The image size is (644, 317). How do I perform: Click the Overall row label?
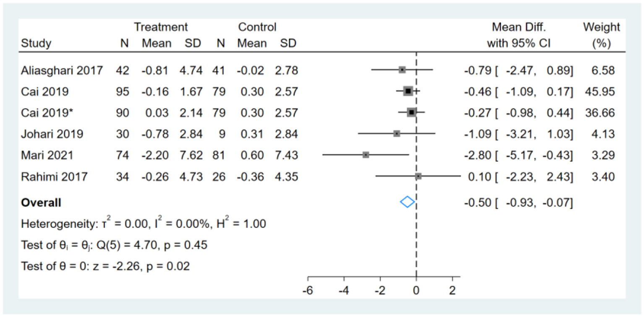[x=41, y=203]
